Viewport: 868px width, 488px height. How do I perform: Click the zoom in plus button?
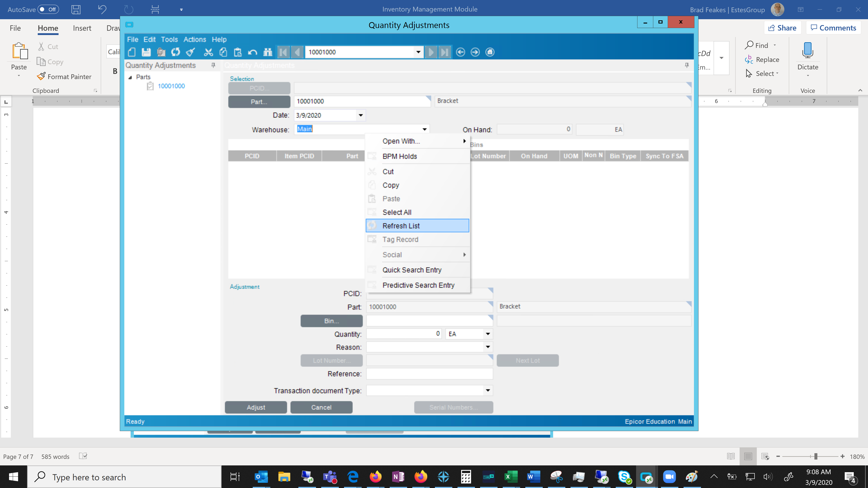pyautogui.click(x=842, y=456)
